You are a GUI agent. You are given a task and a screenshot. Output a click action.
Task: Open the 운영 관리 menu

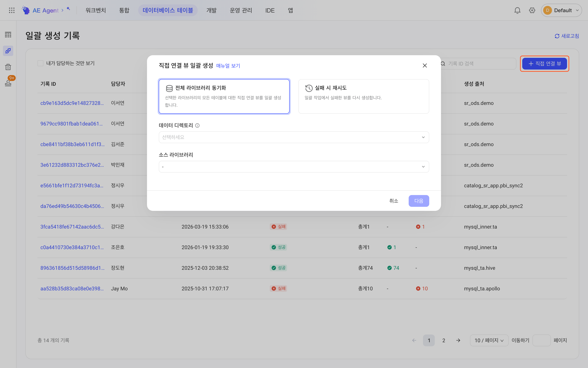(x=241, y=10)
